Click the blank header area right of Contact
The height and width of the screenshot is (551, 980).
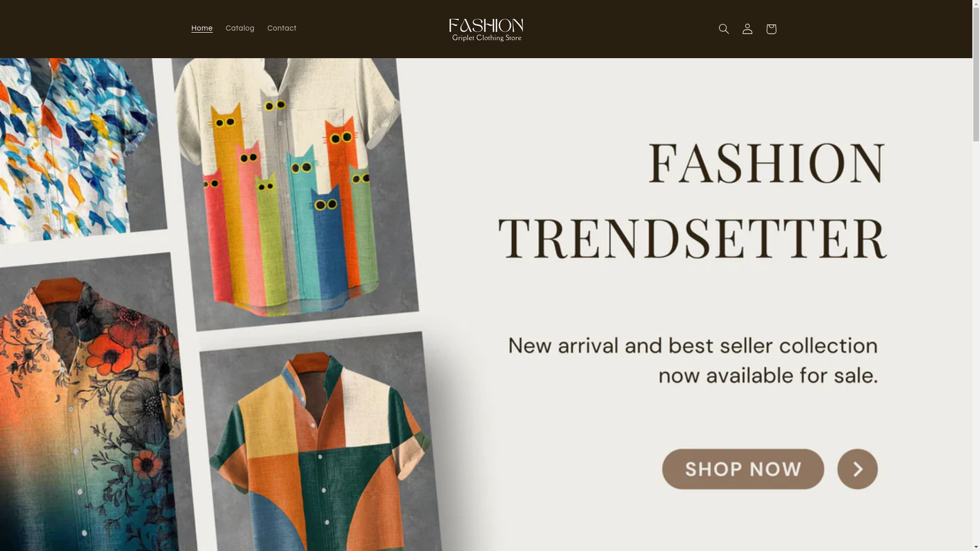tap(367, 29)
